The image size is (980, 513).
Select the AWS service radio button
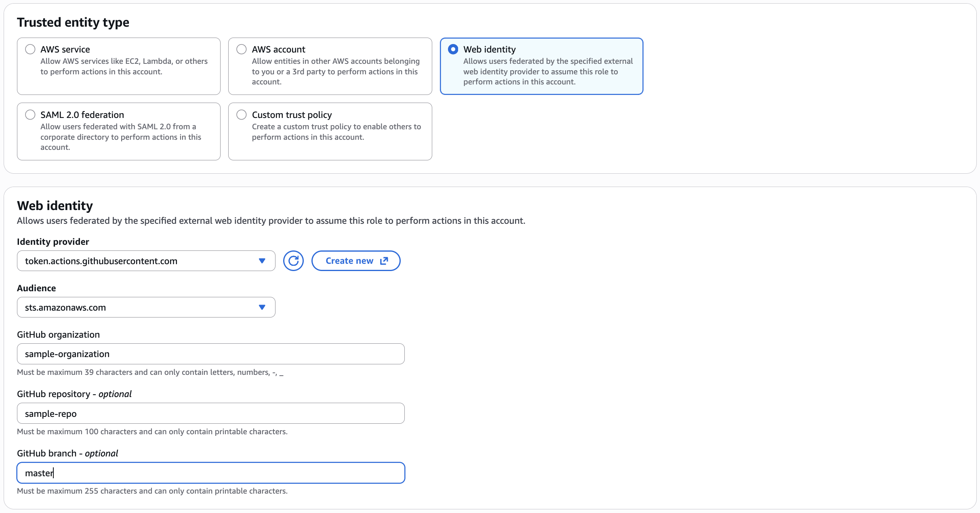coord(30,49)
